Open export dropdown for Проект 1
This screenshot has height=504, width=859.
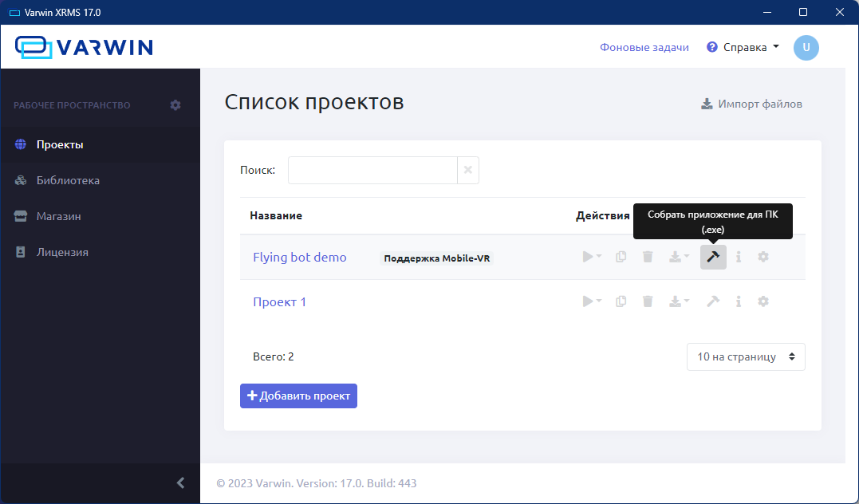coord(679,301)
